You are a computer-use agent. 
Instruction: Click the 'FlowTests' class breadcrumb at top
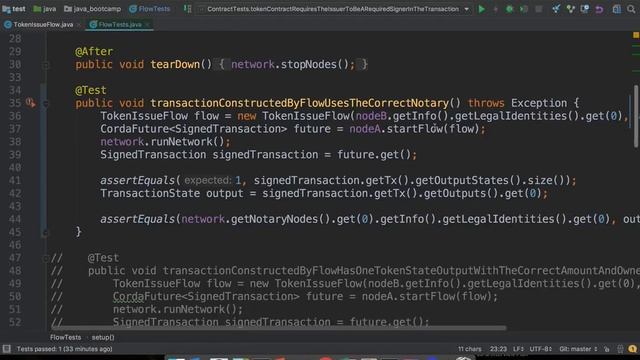click(x=149, y=9)
